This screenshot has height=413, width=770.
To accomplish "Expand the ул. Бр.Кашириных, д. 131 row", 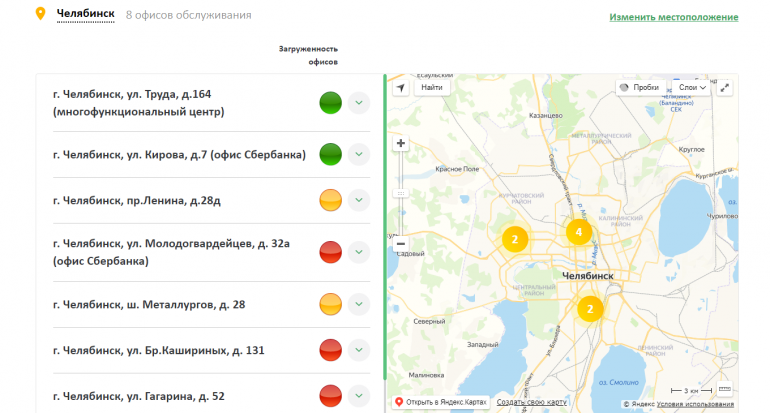I will tap(359, 350).
